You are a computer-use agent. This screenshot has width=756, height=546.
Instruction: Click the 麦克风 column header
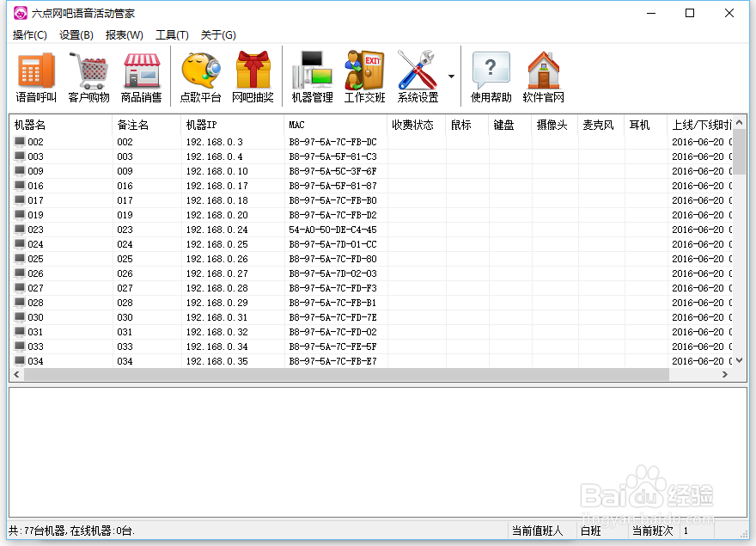[x=601, y=125]
